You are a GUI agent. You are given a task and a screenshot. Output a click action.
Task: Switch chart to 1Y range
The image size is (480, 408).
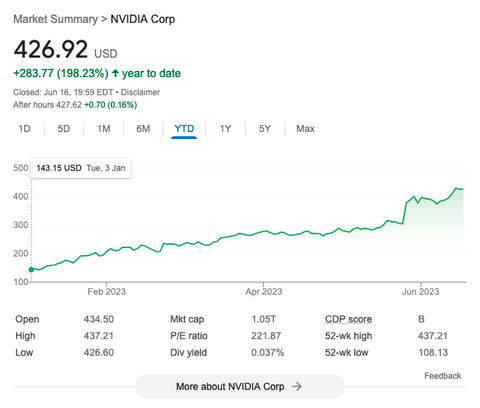[225, 129]
